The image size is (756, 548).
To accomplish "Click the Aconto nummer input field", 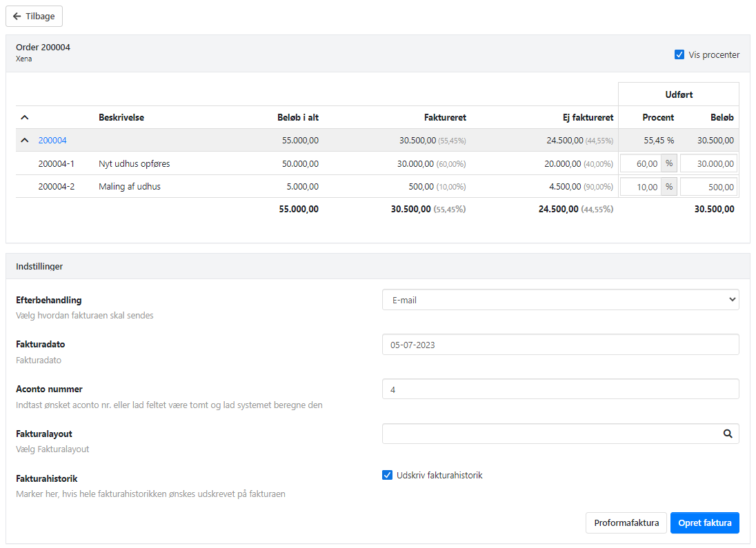I will (x=560, y=389).
